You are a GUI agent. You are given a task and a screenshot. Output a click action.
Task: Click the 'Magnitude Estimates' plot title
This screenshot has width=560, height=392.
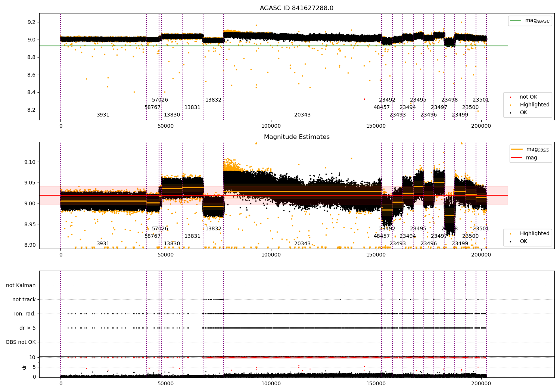pos(296,137)
